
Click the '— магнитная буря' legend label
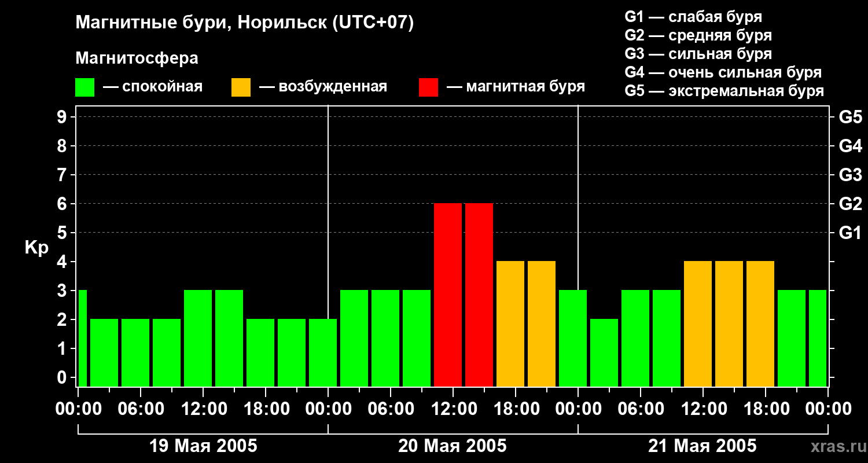516,87
